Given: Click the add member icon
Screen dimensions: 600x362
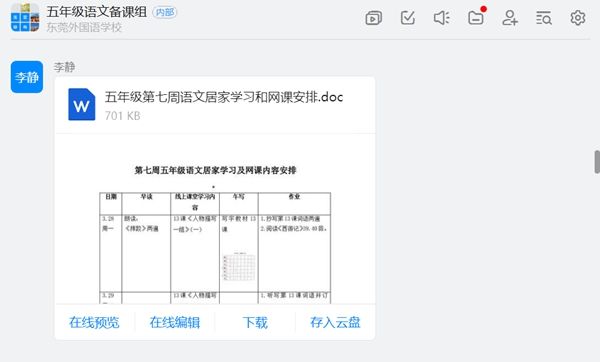Looking at the screenshot, I should tap(510, 18).
